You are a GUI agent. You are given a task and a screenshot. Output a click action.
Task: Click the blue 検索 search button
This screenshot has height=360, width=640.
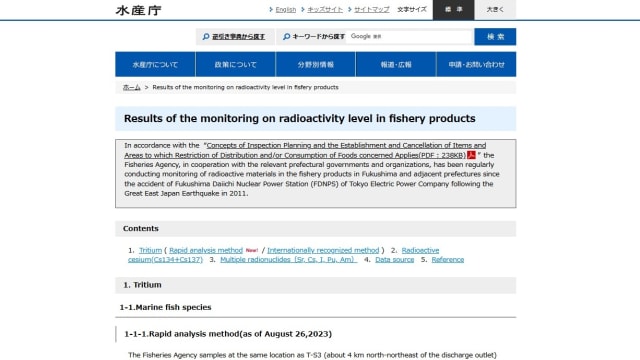(495, 37)
